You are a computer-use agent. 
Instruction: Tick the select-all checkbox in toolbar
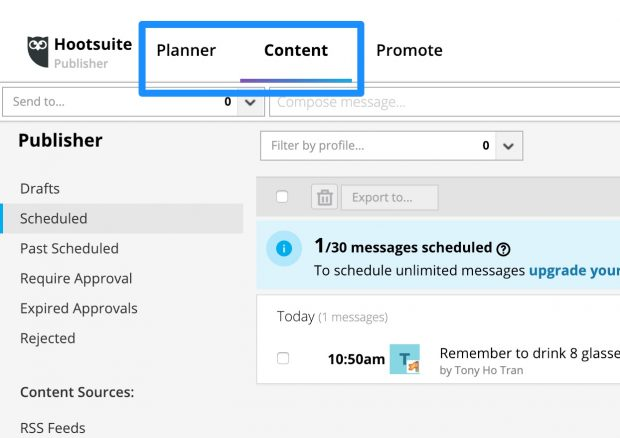(282, 196)
